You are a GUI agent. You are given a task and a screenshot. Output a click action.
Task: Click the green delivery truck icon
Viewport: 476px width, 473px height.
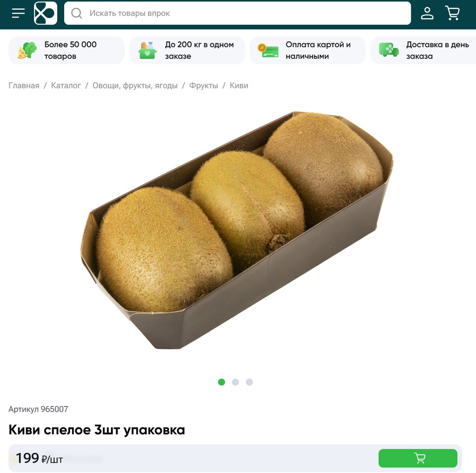point(389,50)
